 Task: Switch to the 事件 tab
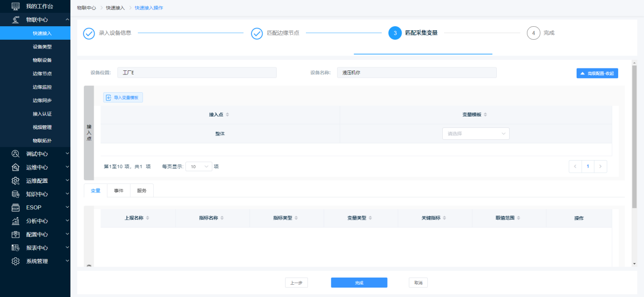tap(118, 190)
